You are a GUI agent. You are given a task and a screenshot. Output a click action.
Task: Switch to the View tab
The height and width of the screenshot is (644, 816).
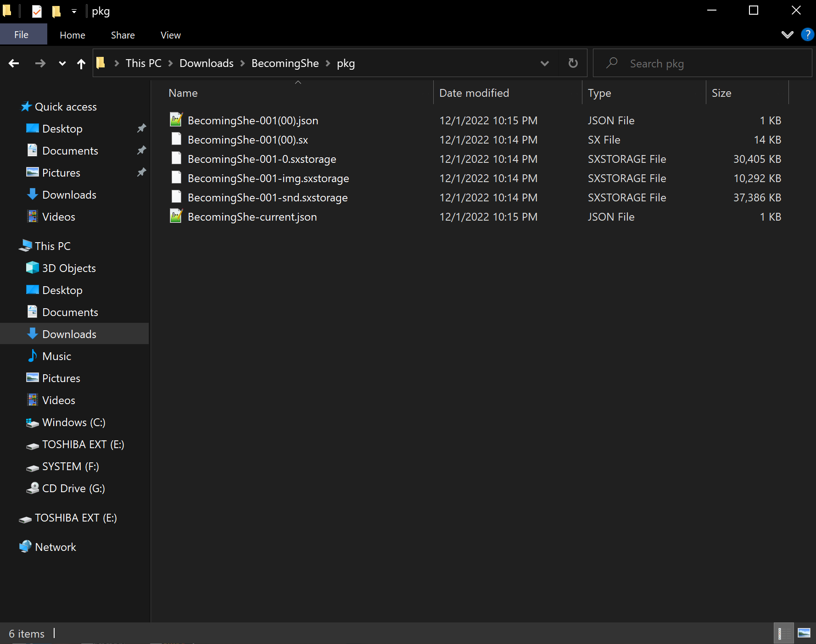tap(170, 34)
